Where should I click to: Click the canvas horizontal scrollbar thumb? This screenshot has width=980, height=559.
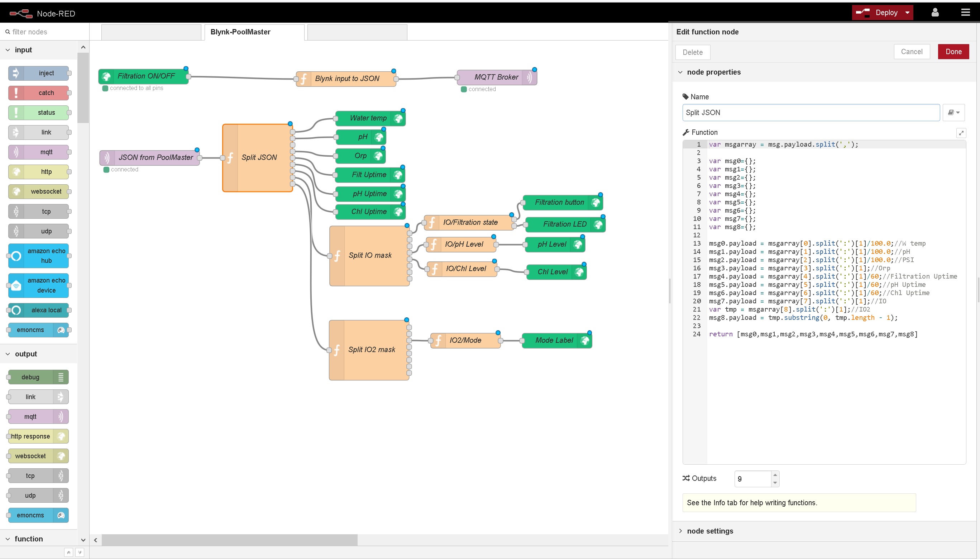[229, 540]
